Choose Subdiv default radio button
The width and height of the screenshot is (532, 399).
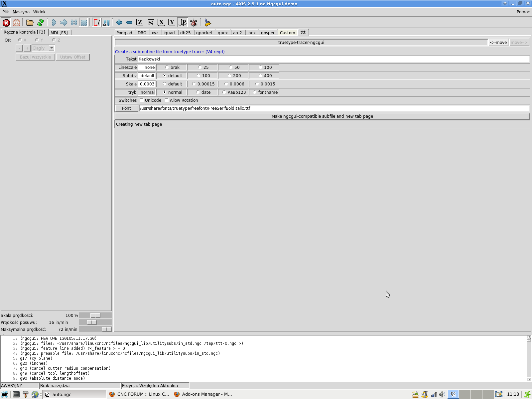coord(172,75)
